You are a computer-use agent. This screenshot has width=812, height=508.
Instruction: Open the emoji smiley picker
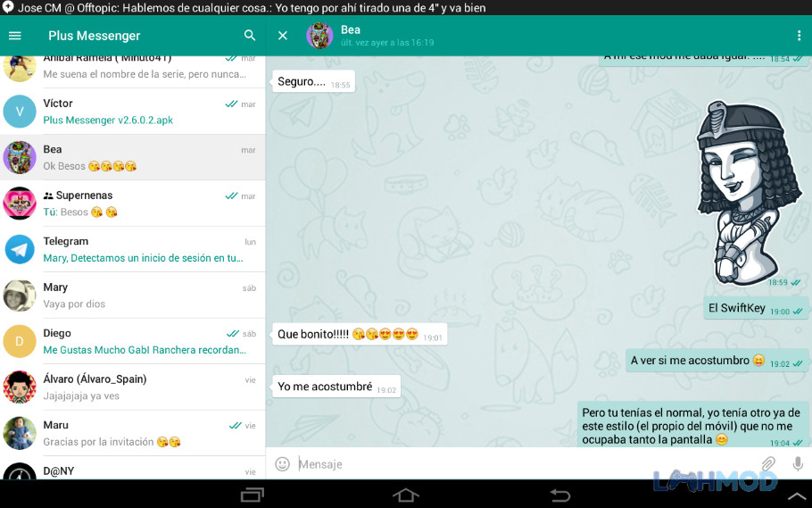tap(282, 464)
